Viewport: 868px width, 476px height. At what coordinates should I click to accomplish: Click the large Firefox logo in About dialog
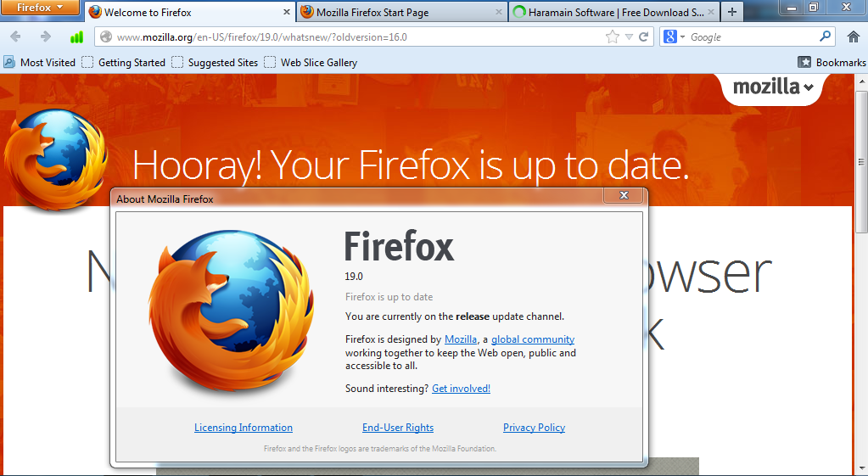pos(232,311)
